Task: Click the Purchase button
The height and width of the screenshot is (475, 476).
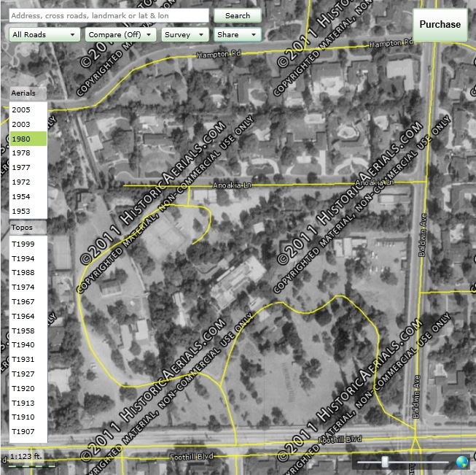Action: [x=440, y=24]
